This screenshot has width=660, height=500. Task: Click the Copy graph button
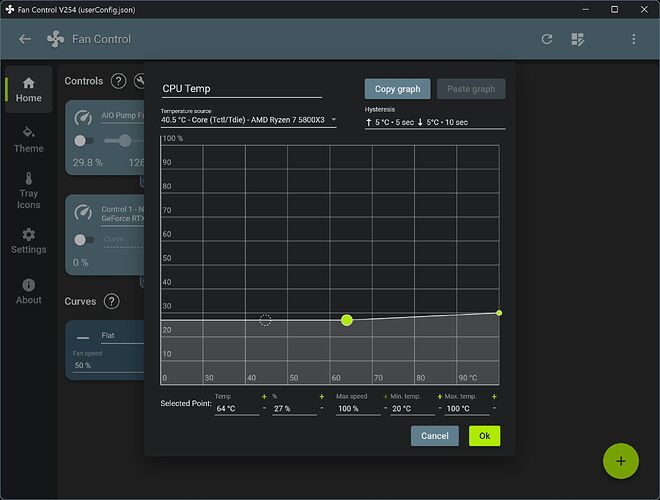tap(397, 89)
